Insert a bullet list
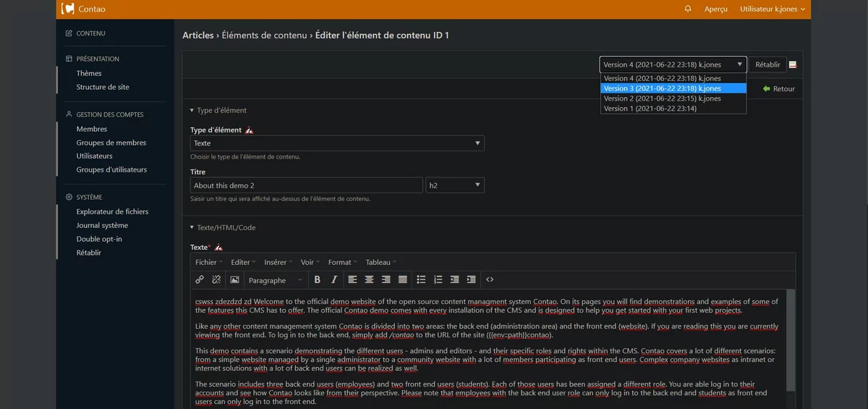The width and height of the screenshot is (868, 409). point(422,279)
